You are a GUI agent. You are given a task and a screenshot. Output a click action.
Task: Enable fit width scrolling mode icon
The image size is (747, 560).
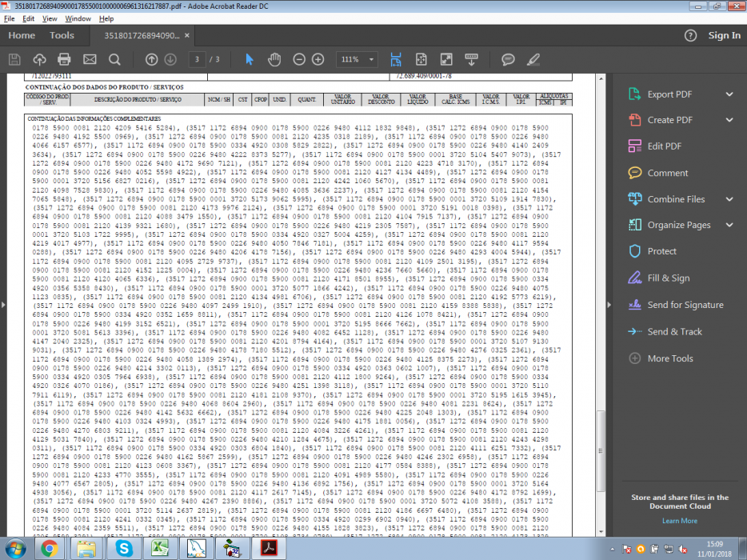point(396,59)
